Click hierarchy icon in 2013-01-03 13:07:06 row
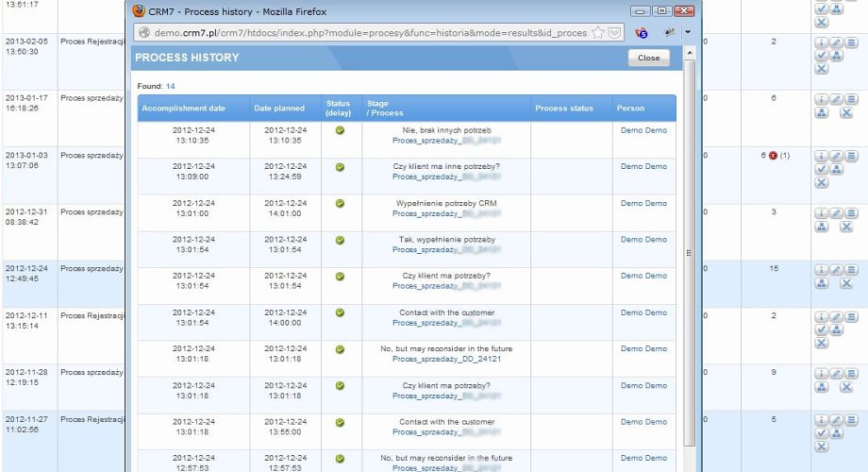Image resolution: width=868 pixels, height=472 pixels. [836, 170]
